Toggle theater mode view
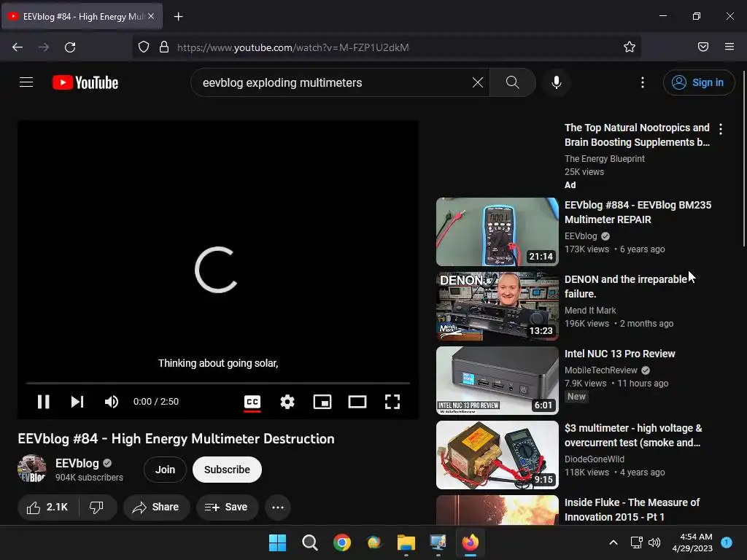The height and width of the screenshot is (560, 747). coord(357,402)
